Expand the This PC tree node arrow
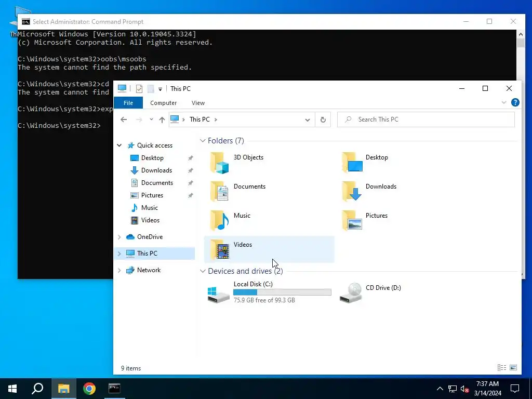Image resolution: width=532 pixels, height=399 pixels. coord(119,254)
